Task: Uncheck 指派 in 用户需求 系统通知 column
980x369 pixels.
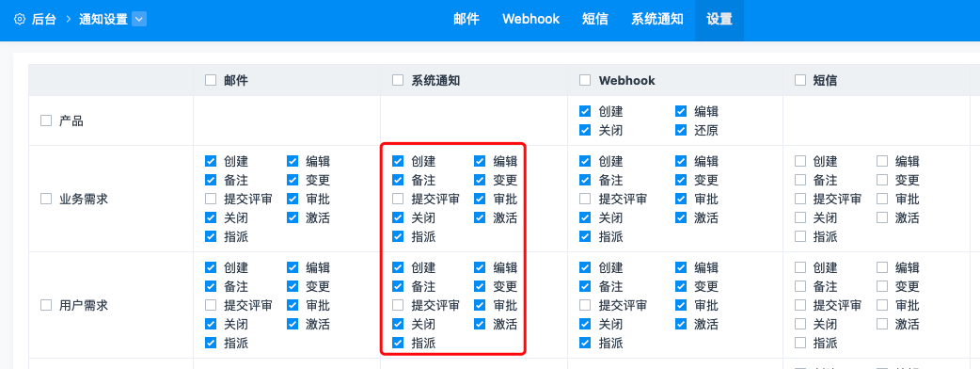Action: (398, 343)
